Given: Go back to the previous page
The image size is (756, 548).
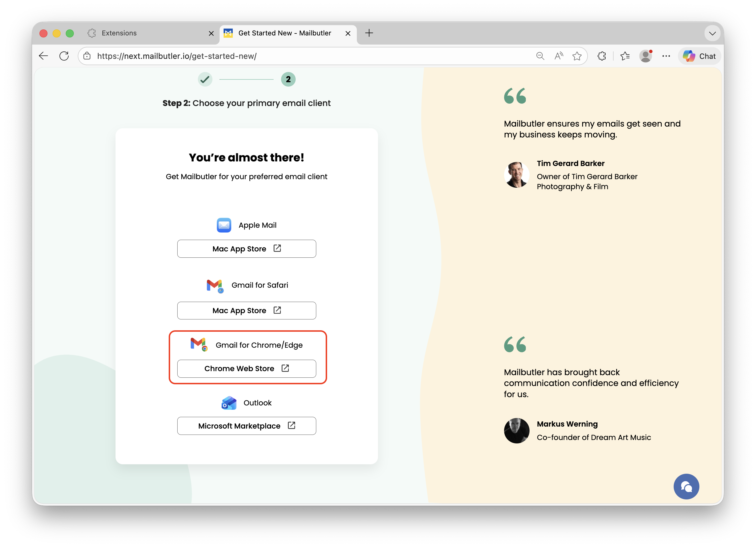Looking at the screenshot, I should (x=44, y=56).
